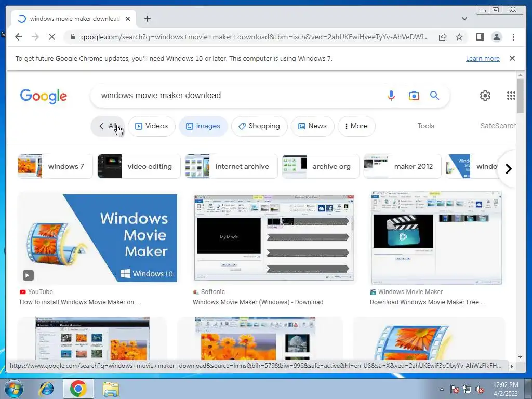
Task: Open the Windows Movie Maker source label
Action: pos(406,292)
